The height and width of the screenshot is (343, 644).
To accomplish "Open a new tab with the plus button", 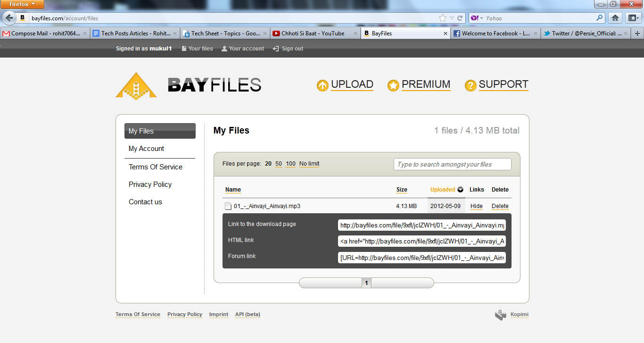I will pyautogui.click(x=637, y=33).
